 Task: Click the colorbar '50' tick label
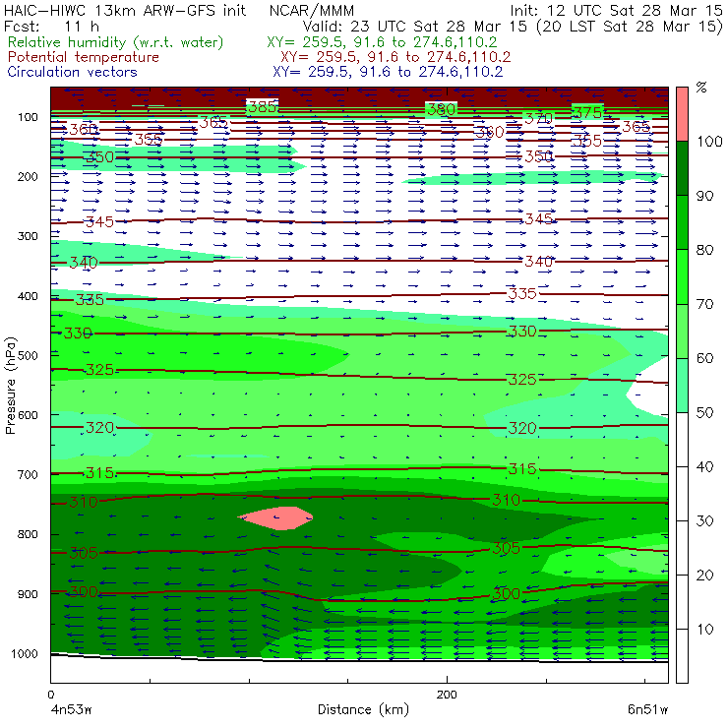(x=704, y=413)
